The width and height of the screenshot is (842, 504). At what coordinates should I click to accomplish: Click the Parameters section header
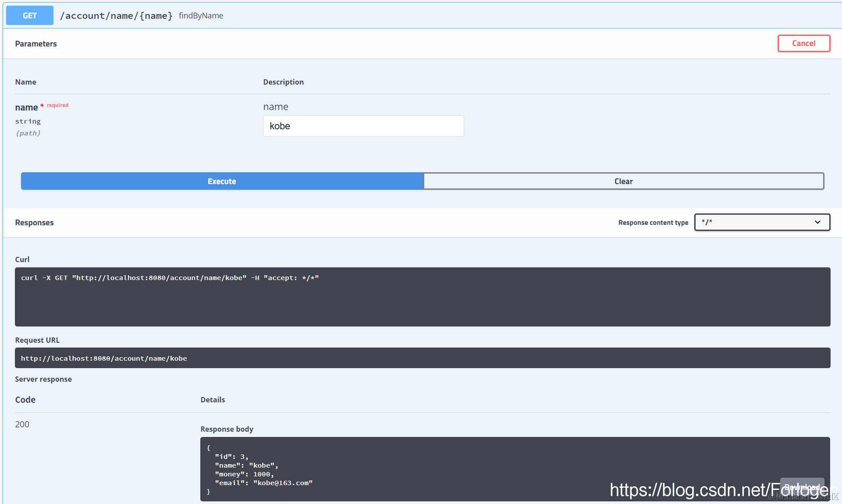36,44
